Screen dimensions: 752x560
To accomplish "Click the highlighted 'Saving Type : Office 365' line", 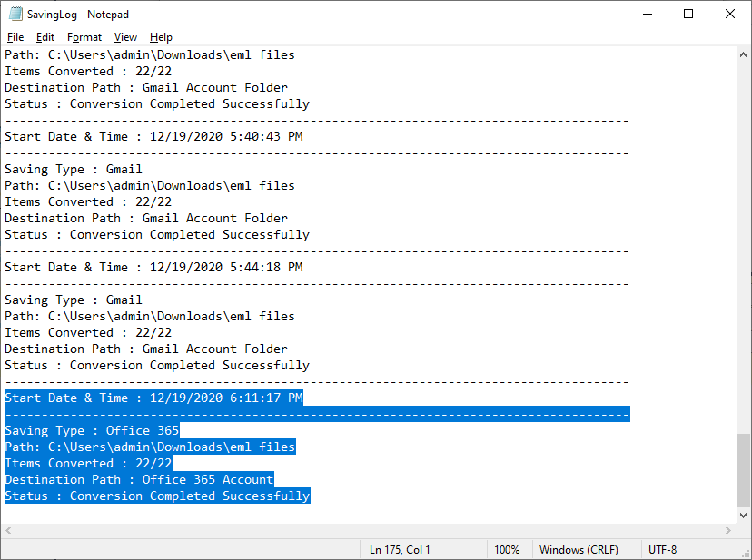I will pyautogui.click(x=92, y=430).
